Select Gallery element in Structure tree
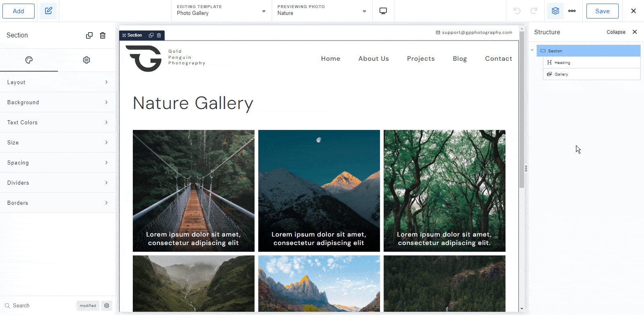Screen dimensions: 644x315 [561, 74]
